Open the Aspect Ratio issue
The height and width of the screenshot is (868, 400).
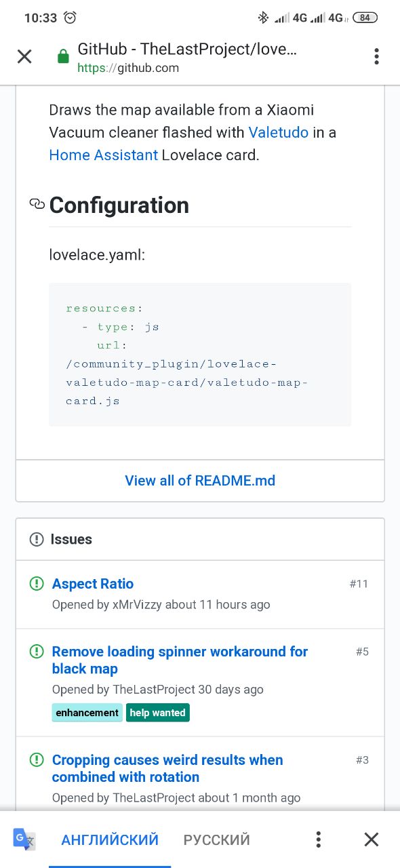(93, 584)
